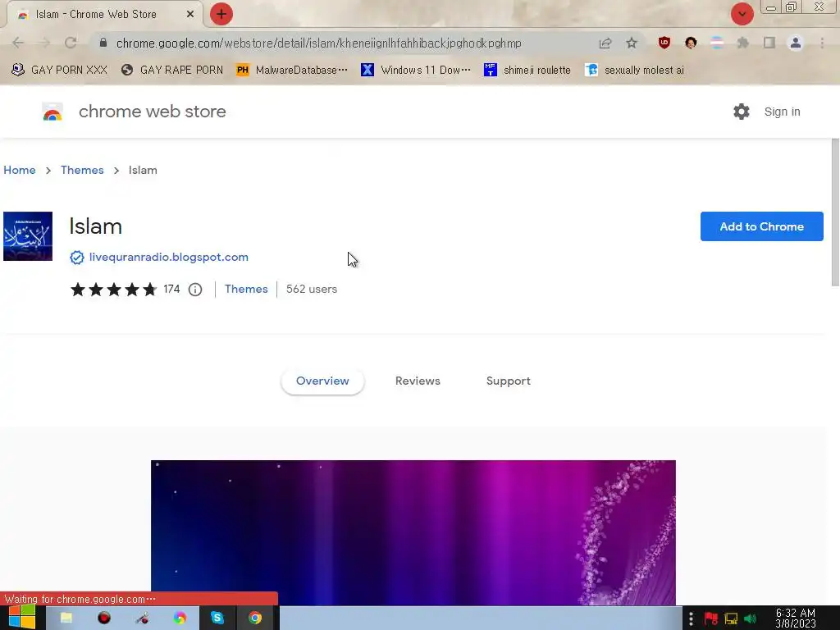Open the livequranradio.blogspot.com publisher link

tap(169, 257)
